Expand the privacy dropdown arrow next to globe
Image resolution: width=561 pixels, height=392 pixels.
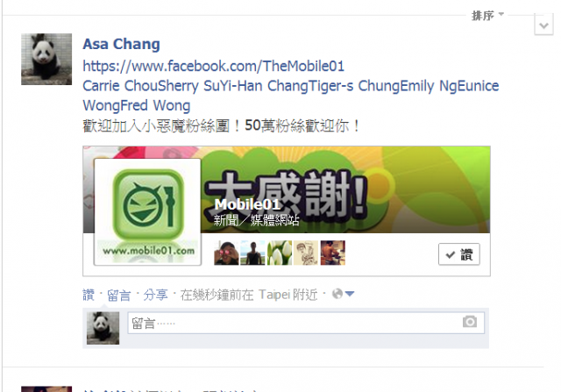350,294
